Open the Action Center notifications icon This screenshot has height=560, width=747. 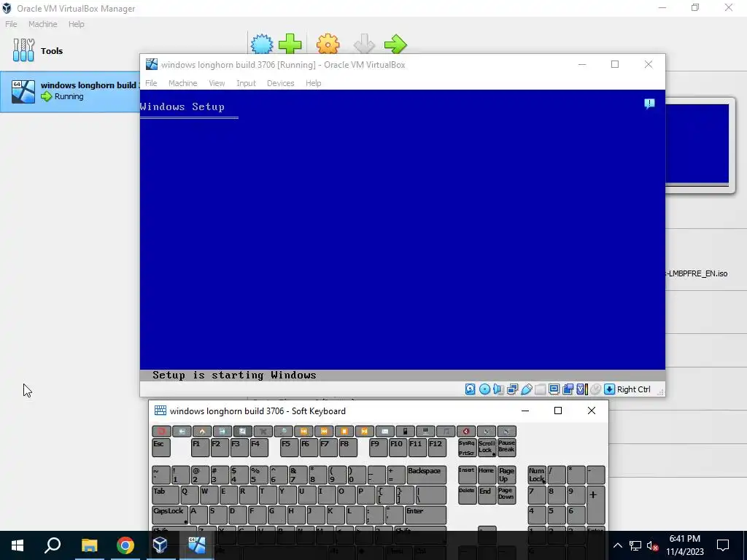[723, 545]
